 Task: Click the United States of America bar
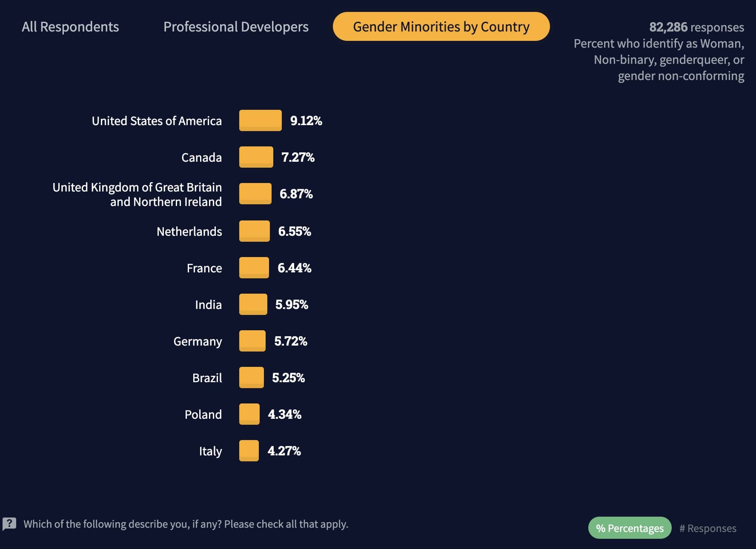pyautogui.click(x=260, y=120)
